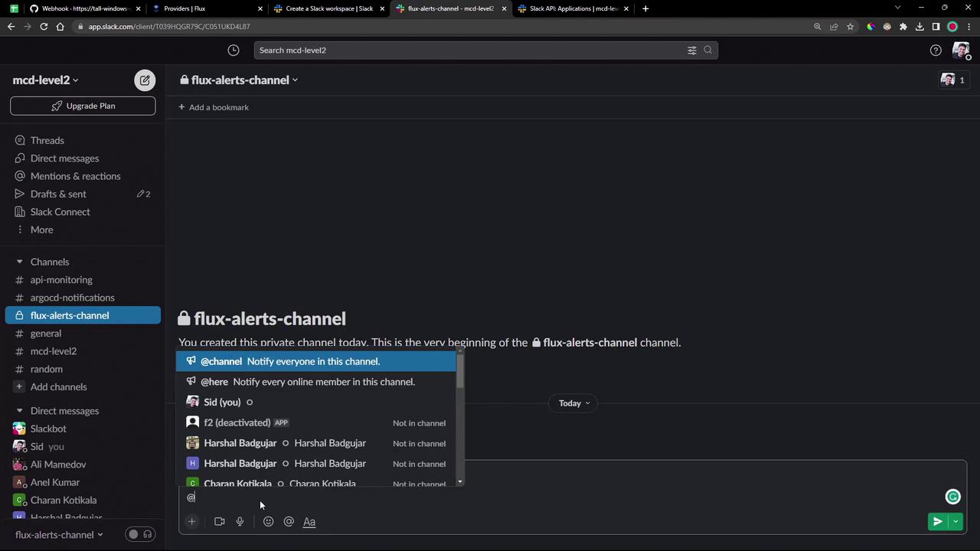Click the magnifier icon in Slack search

707,51
